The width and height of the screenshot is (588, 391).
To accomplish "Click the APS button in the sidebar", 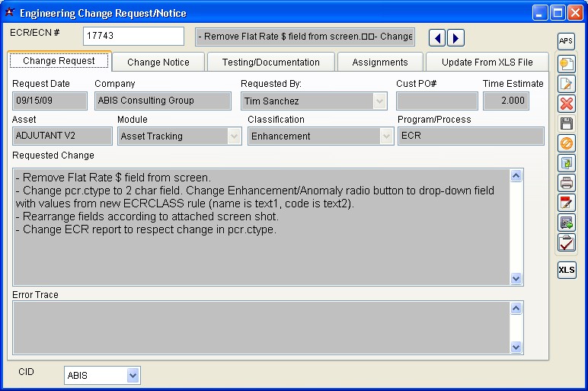I will [x=566, y=41].
